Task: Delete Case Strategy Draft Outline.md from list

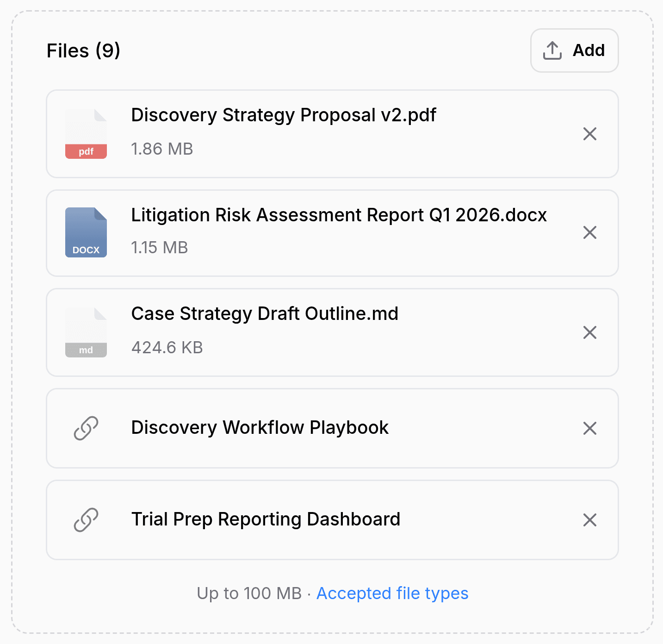Action: (x=589, y=332)
